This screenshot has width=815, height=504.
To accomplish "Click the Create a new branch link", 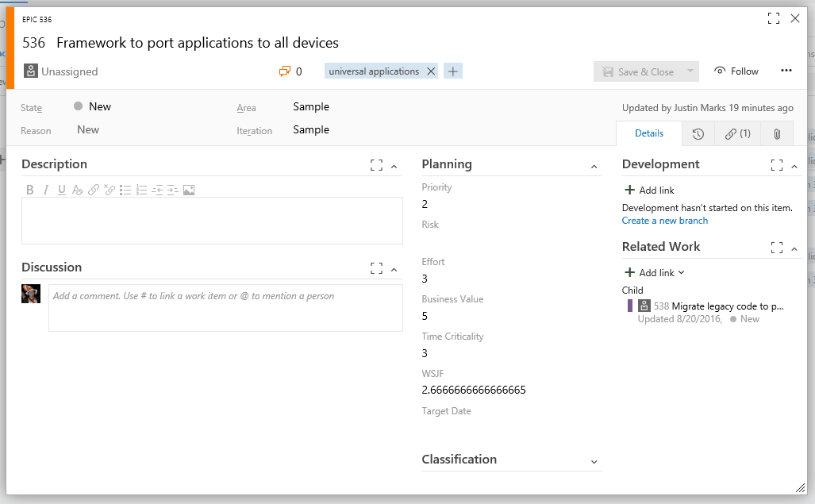I will (x=665, y=221).
